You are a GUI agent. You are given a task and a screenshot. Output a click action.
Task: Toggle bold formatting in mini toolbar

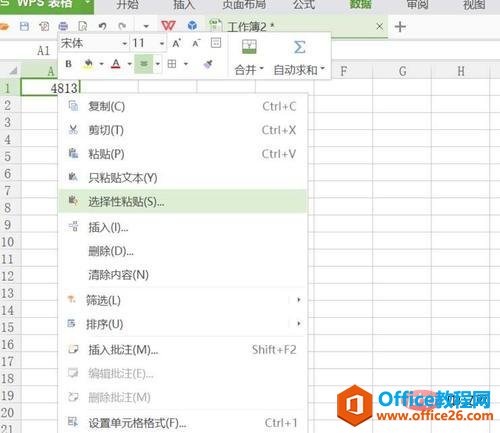pos(69,64)
